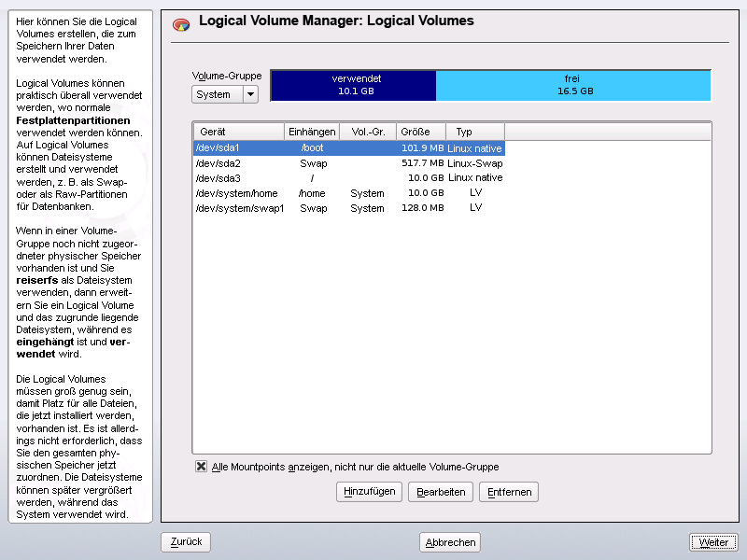Toggle 'Alle Mountpoints anzeigen' checkbox

pyautogui.click(x=201, y=467)
